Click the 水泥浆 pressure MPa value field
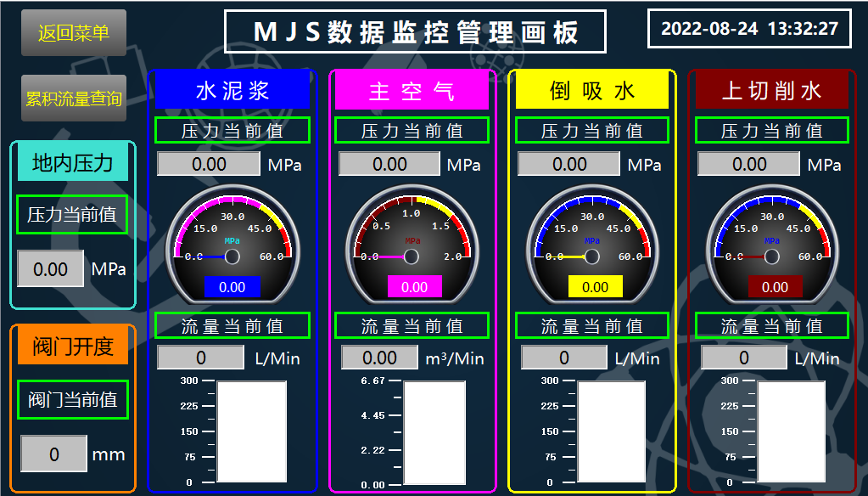Viewport: 868px width, 496px height. pyautogui.click(x=209, y=164)
